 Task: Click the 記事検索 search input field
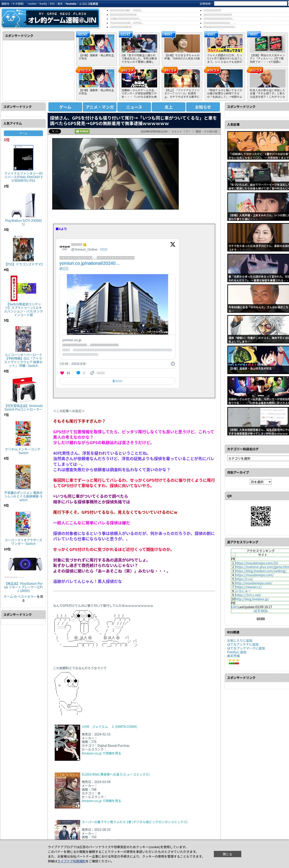pos(250,4)
